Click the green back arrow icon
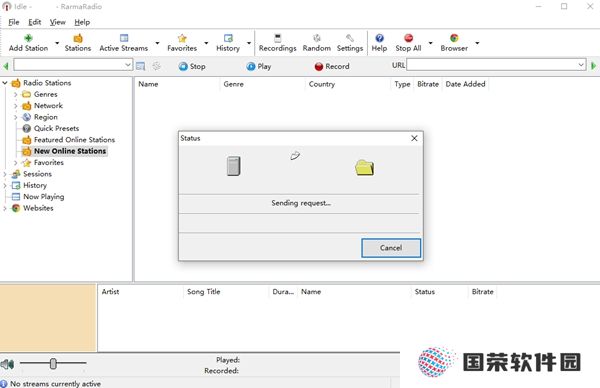Screen dimensions: 600x388 coord(5,66)
